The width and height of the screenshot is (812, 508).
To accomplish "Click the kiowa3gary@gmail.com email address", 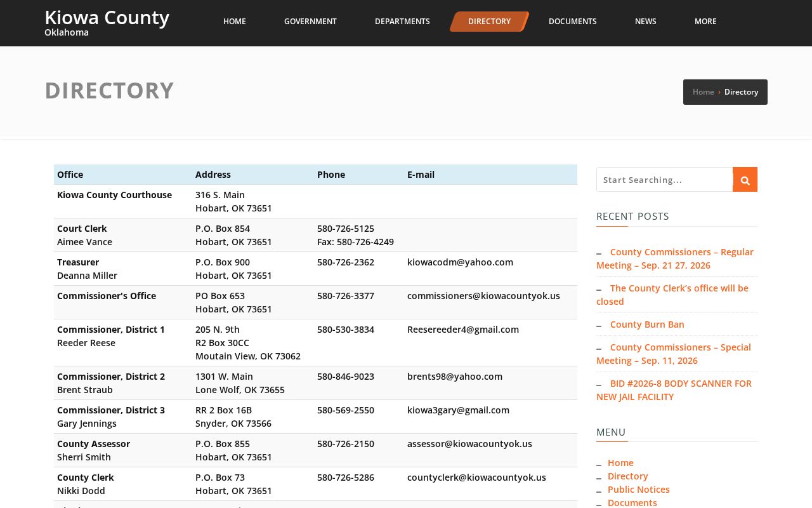I will pyautogui.click(x=458, y=410).
